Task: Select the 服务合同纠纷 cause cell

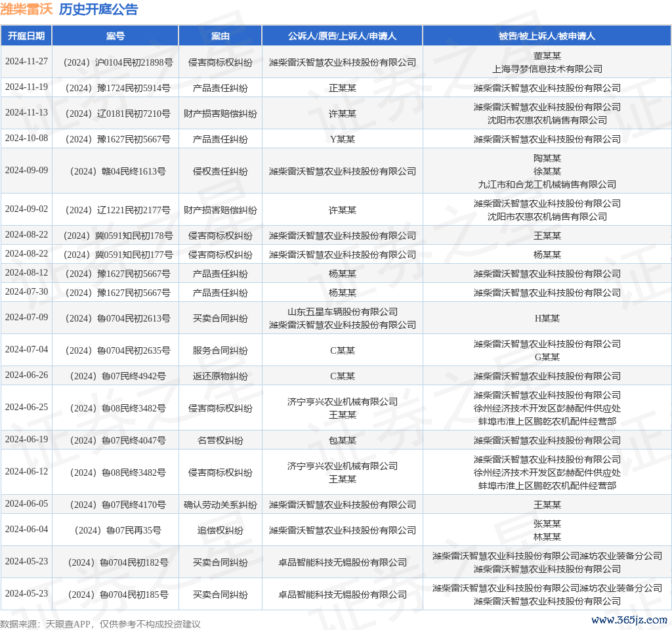Action: point(220,350)
